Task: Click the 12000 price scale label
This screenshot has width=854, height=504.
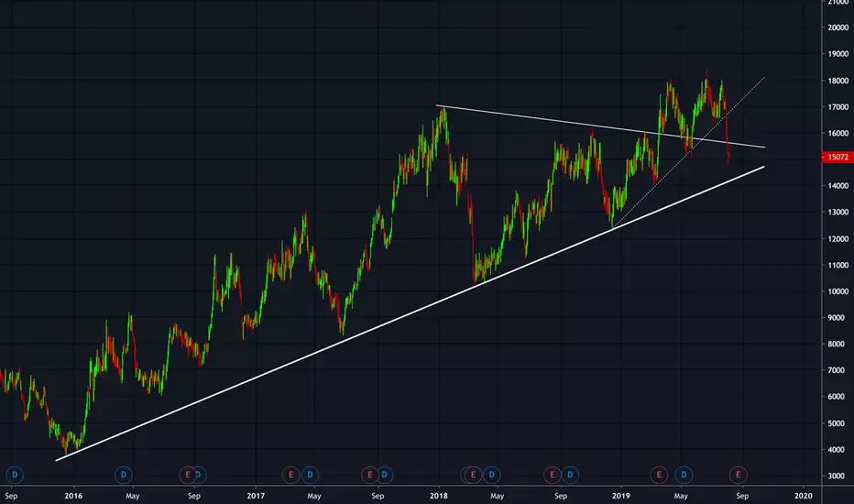Action: click(838, 238)
